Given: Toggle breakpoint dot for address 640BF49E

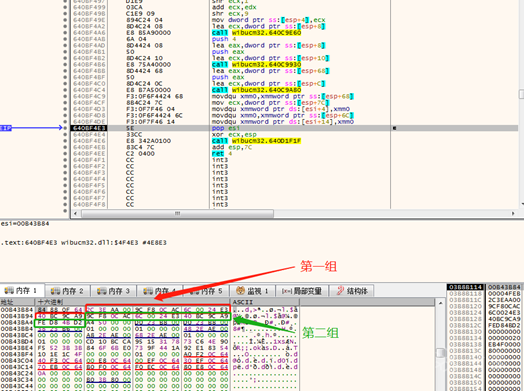Looking at the screenshot, I should pos(65,20).
